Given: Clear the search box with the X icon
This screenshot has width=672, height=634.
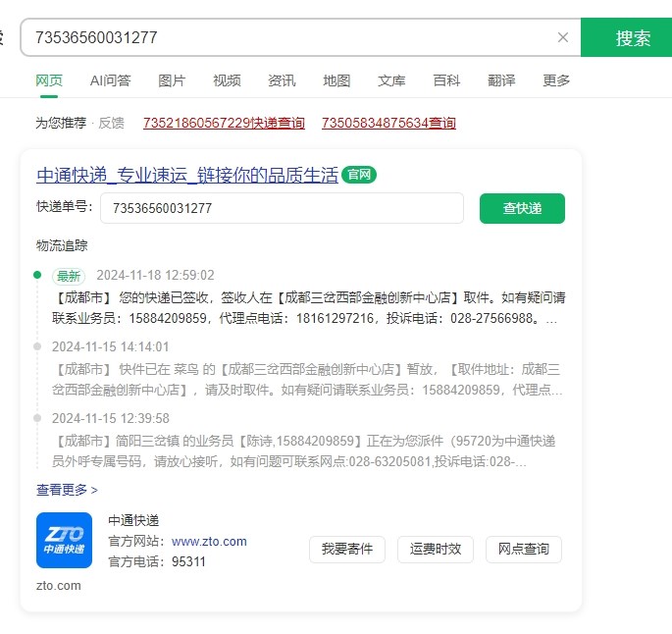Looking at the screenshot, I should point(563,37).
